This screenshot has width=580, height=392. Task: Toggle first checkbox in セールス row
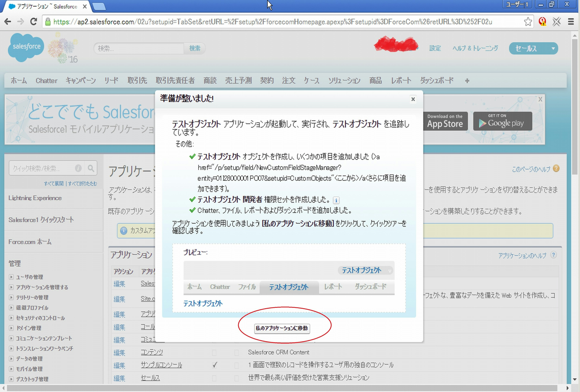click(214, 378)
